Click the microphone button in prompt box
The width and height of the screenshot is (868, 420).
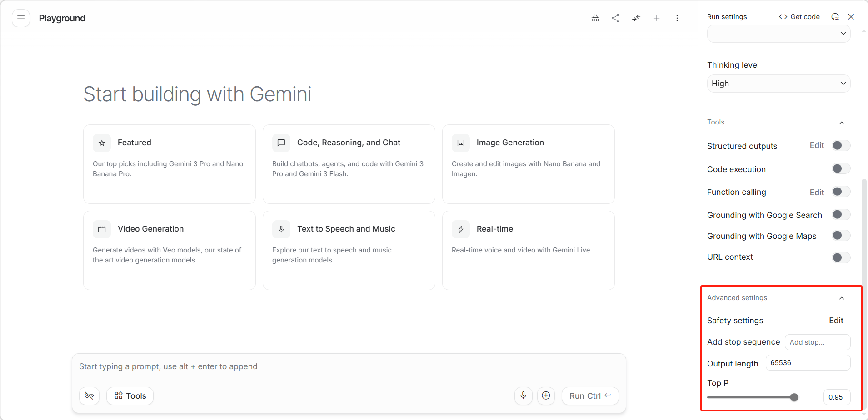(x=524, y=396)
